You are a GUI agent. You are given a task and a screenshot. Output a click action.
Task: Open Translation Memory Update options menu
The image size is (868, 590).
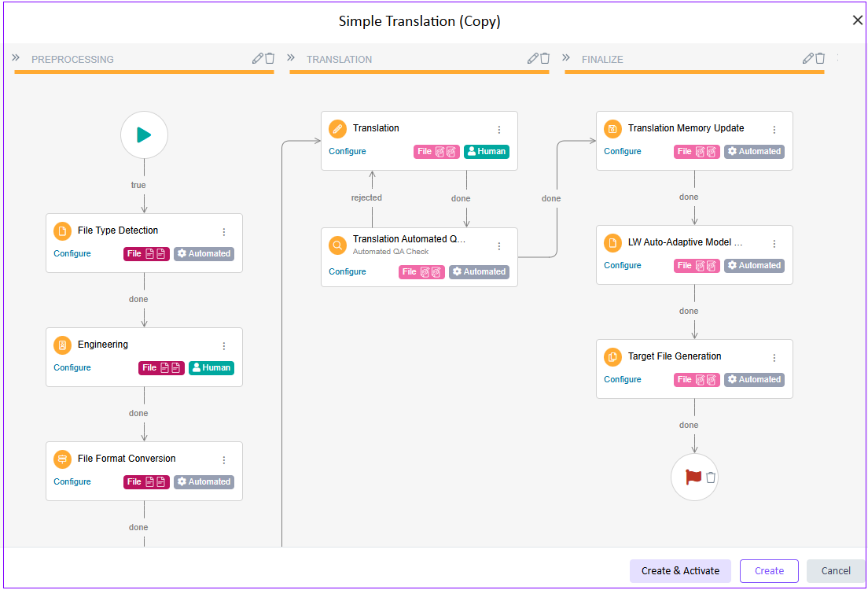point(774,130)
